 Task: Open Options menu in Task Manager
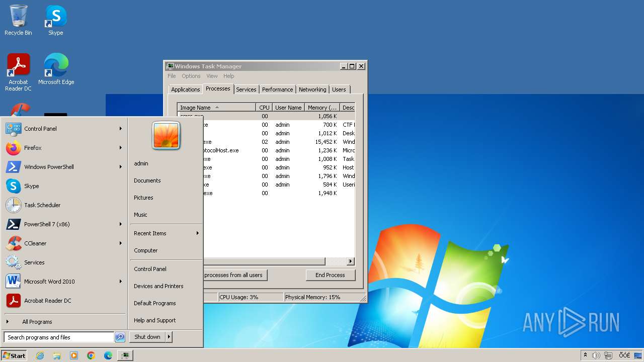coord(191,76)
